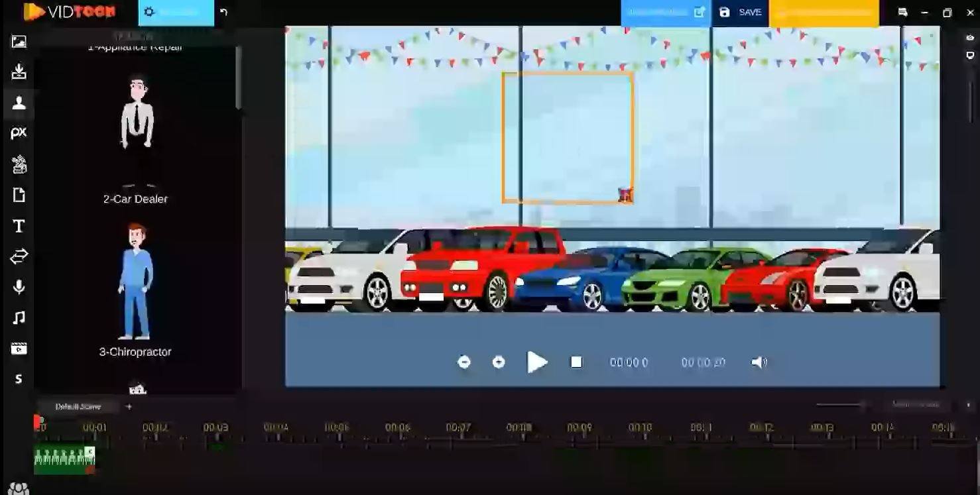Mute the preview volume speaker icon
This screenshot has height=495, width=980.
pos(759,362)
